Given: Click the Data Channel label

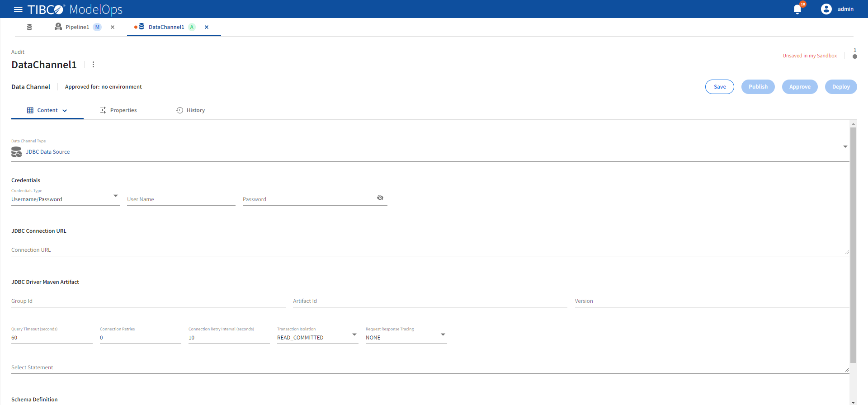Looking at the screenshot, I should point(31,87).
